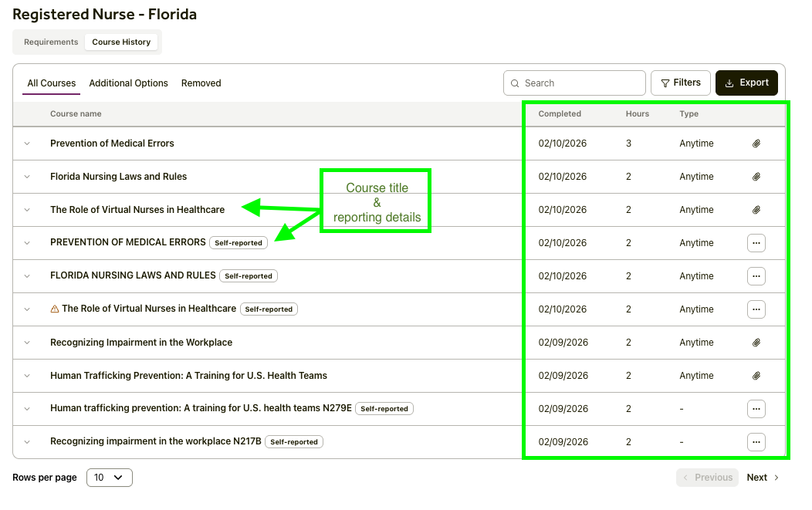Open more options for self-reported PREVENTION OF MEDICAL ERRORS
The image size is (812, 510).
(x=756, y=243)
